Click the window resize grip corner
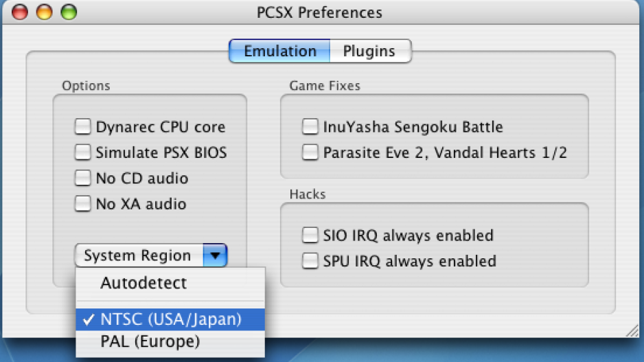 [x=632, y=331]
